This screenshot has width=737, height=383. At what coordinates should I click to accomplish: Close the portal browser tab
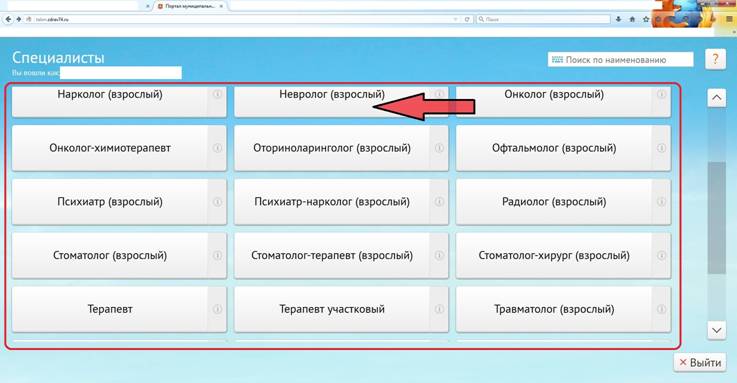coord(221,6)
